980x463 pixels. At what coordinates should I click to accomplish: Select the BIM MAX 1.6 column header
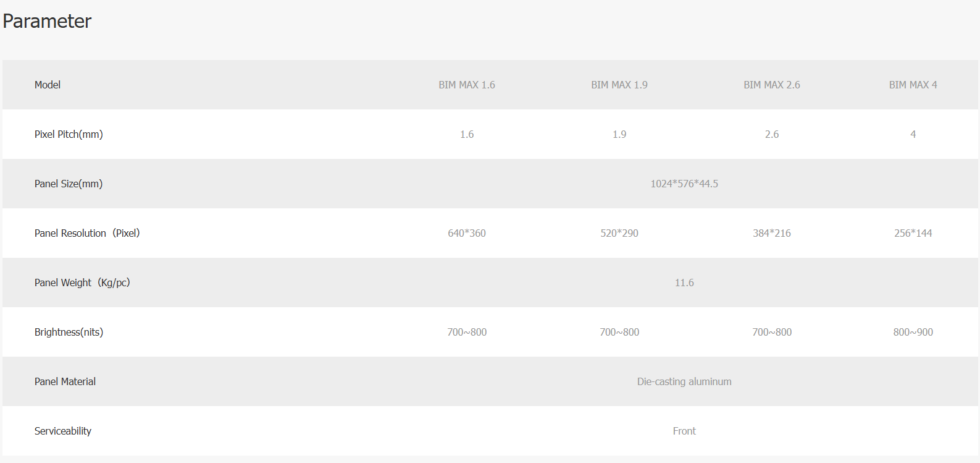(x=467, y=85)
